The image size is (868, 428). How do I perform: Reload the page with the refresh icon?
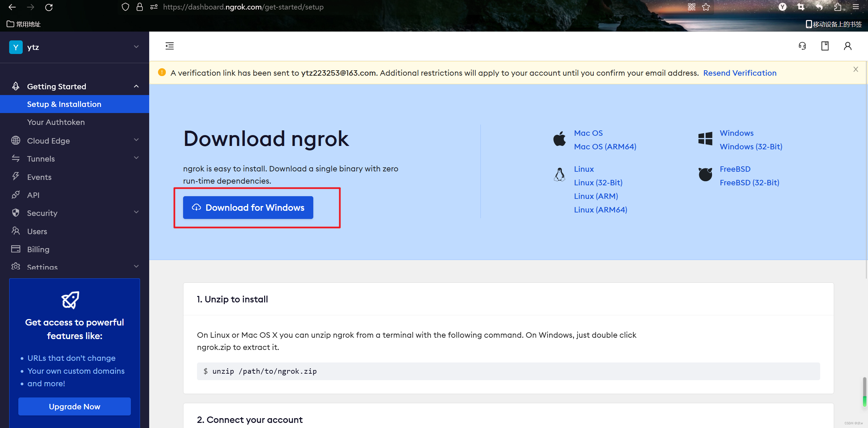pos(49,7)
